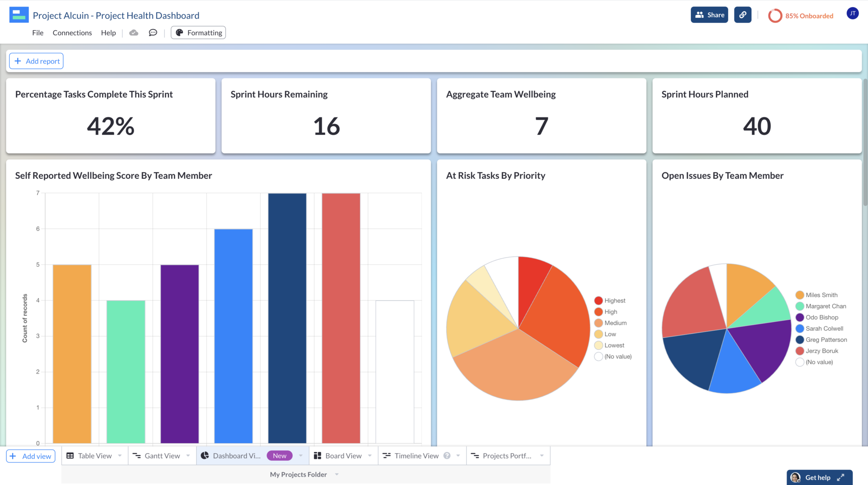Click the app logo icon

[x=19, y=15]
